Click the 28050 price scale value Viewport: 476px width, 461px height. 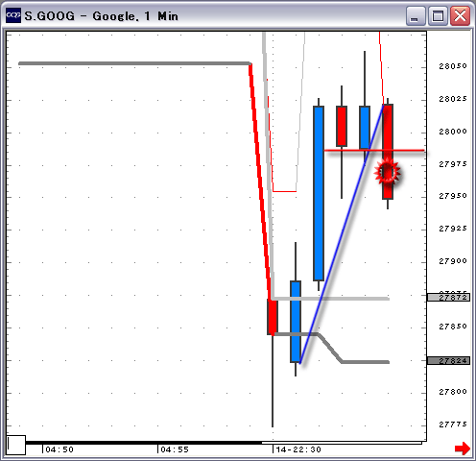point(453,66)
